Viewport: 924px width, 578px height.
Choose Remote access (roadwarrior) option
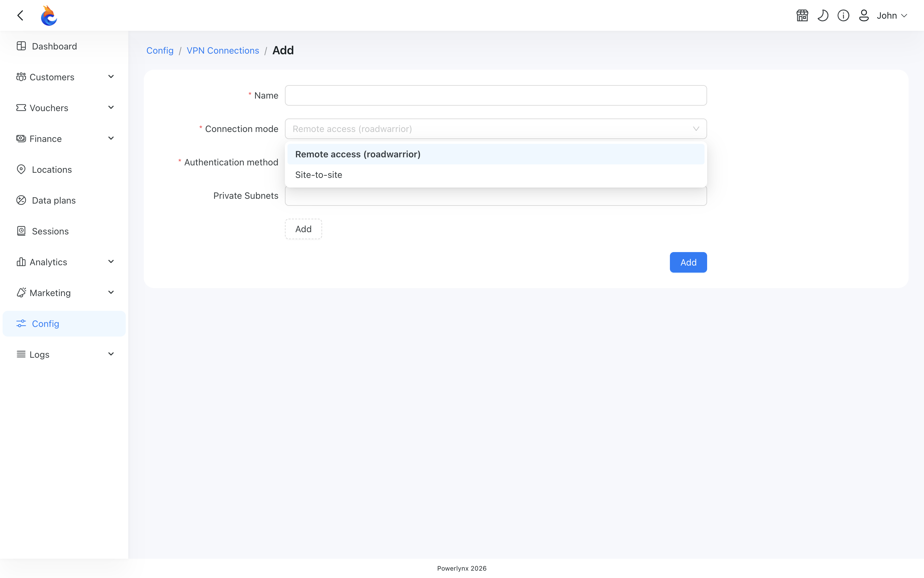pos(496,154)
